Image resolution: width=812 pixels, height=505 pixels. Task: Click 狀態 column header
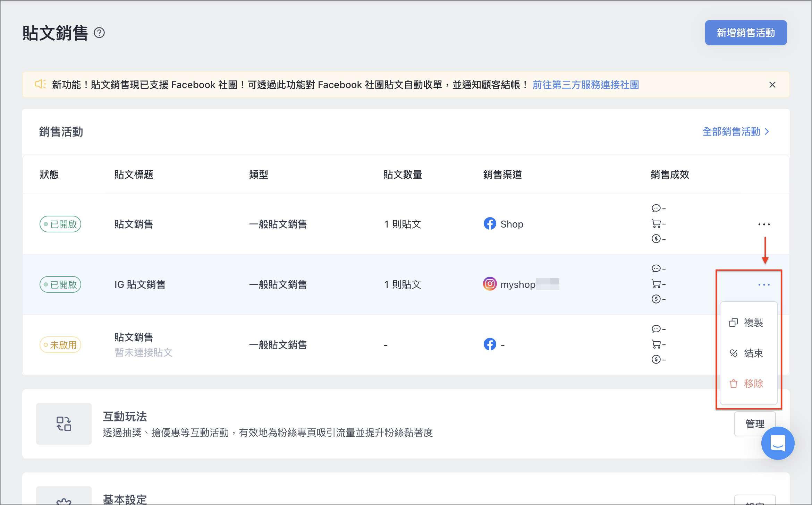(49, 175)
